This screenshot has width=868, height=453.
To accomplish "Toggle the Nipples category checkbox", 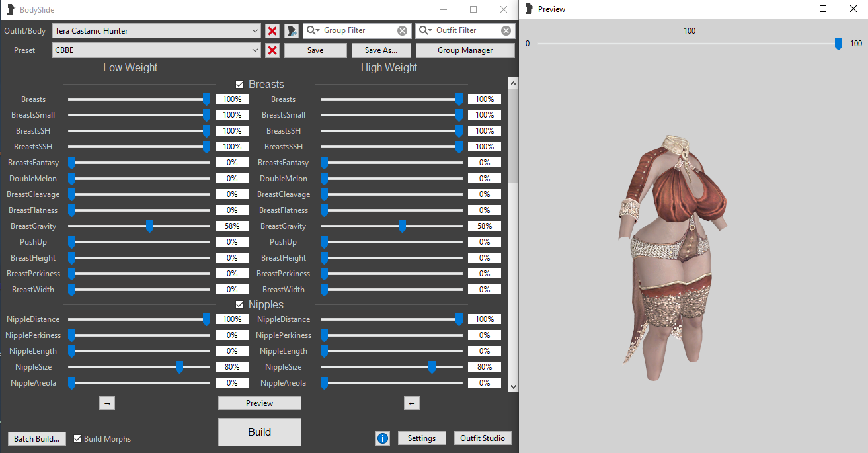I will point(240,305).
